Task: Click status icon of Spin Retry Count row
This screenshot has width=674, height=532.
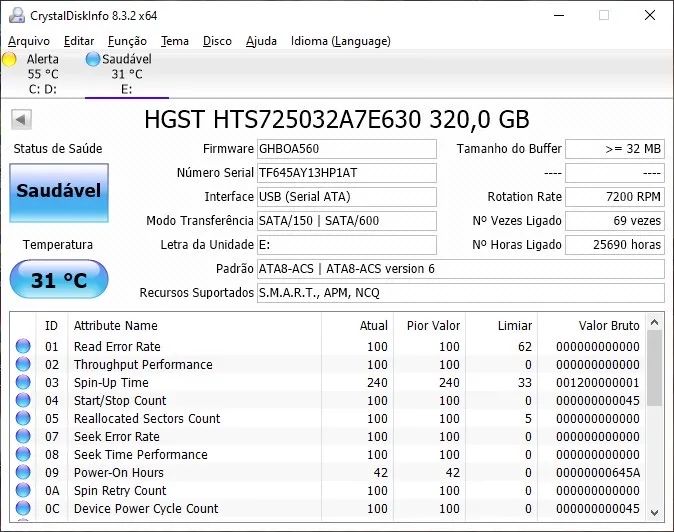Action: (x=23, y=491)
